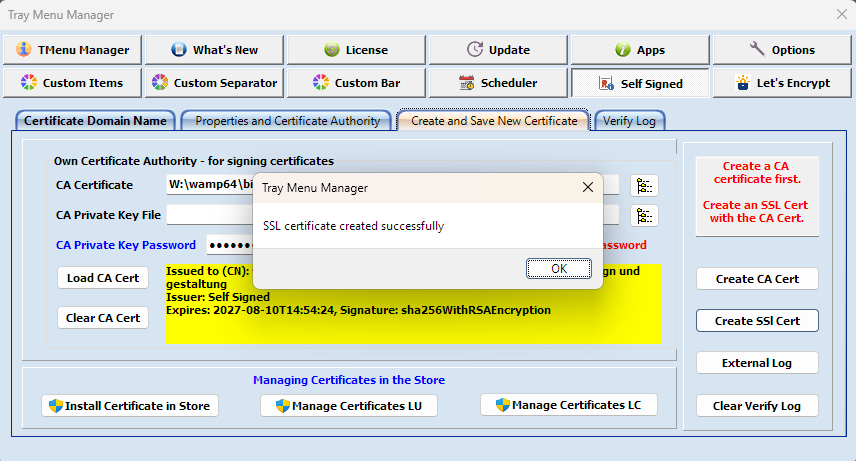Browse for the CA Certificate file
This screenshot has width=856, height=461.
[x=644, y=185]
